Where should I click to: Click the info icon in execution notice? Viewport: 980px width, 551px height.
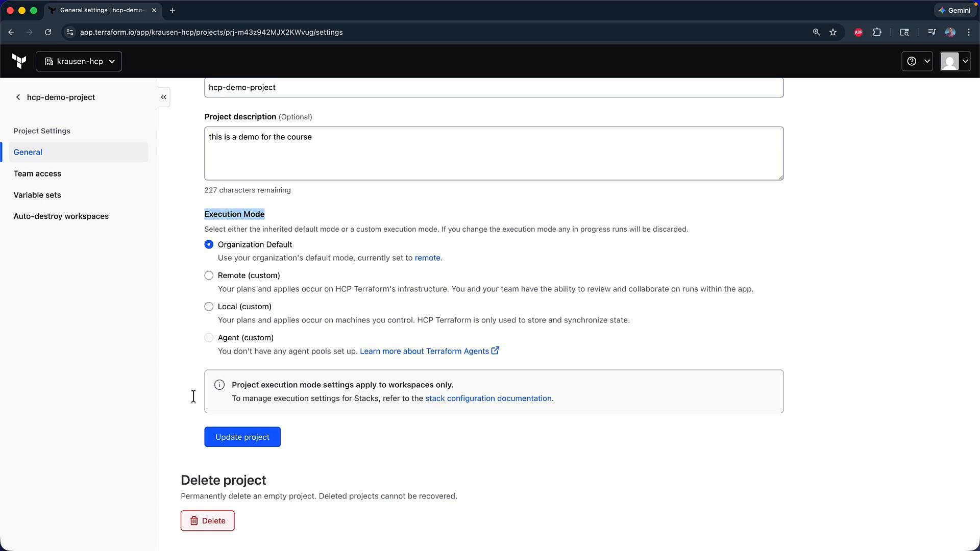pyautogui.click(x=219, y=385)
